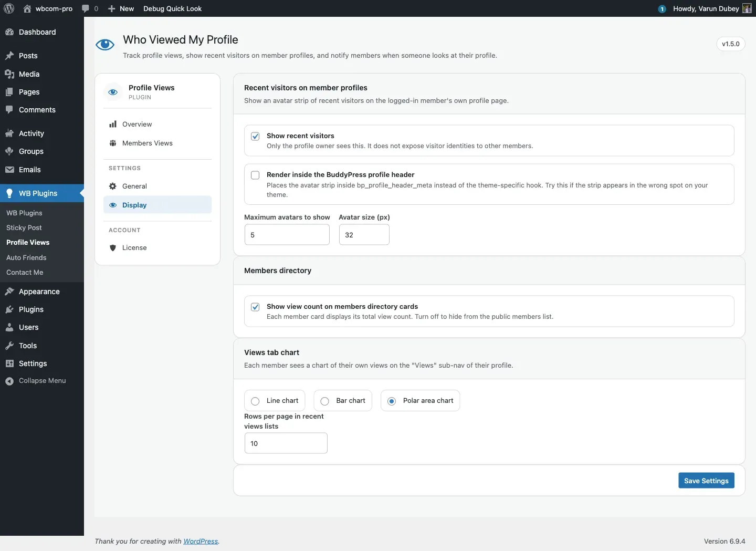The width and height of the screenshot is (756, 551).
Task: Open the wbcom-pro site home icon
Action: [x=27, y=8]
